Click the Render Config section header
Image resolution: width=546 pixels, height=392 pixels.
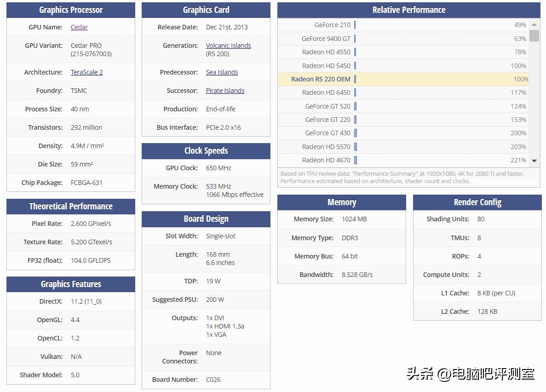click(477, 202)
